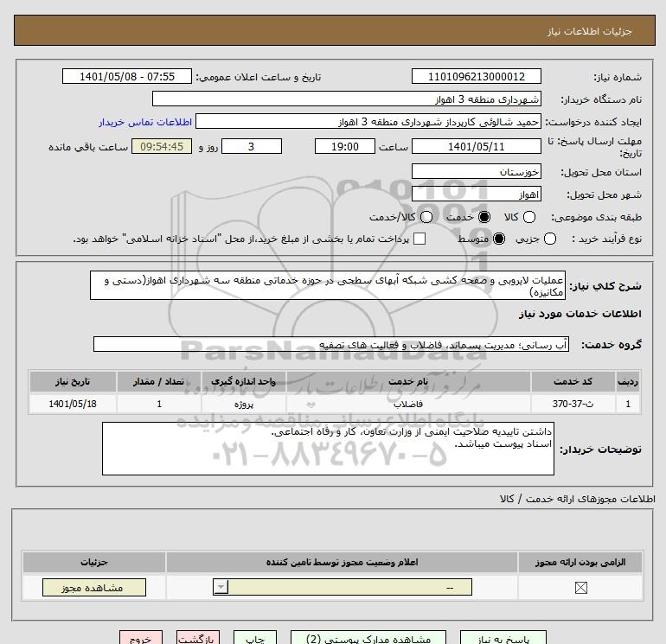The width and height of the screenshot is (666, 644).
Task: Click the مشاهده مجوز button
Action: [x=94, y=588]
